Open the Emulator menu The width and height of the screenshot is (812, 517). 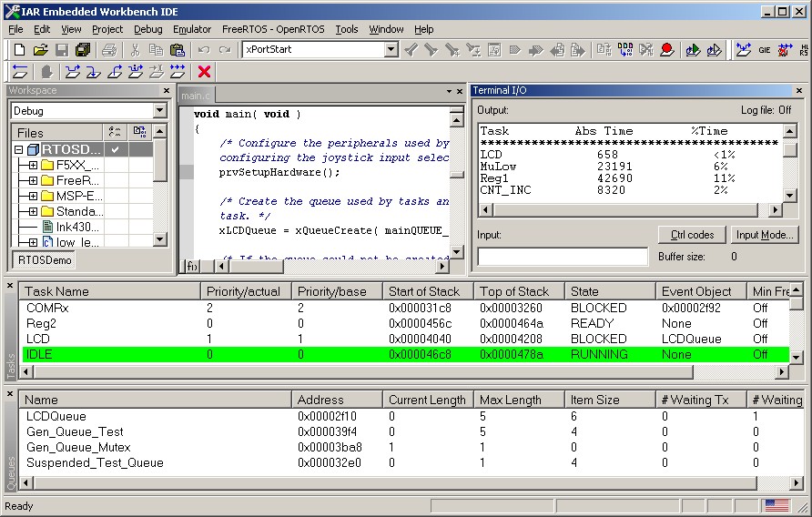click(192, 29)
